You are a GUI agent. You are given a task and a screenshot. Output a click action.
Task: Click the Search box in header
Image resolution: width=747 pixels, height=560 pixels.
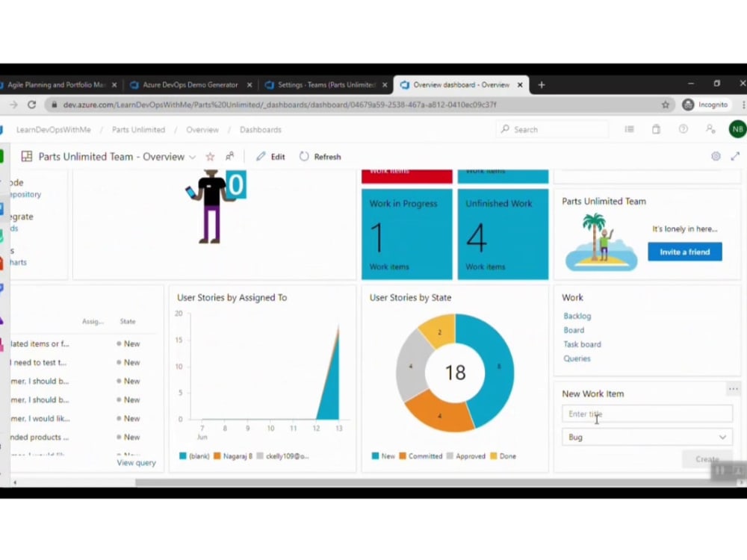[553, 129]
